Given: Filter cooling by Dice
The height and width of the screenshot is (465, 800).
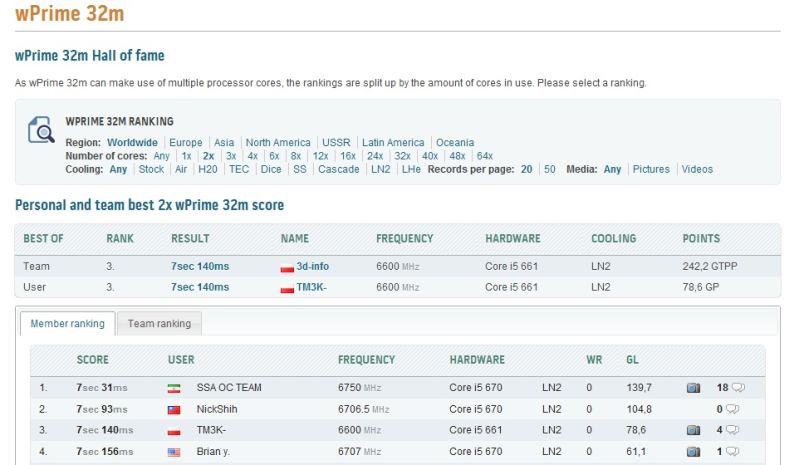Looking at the screenshot, I should 271,169.
